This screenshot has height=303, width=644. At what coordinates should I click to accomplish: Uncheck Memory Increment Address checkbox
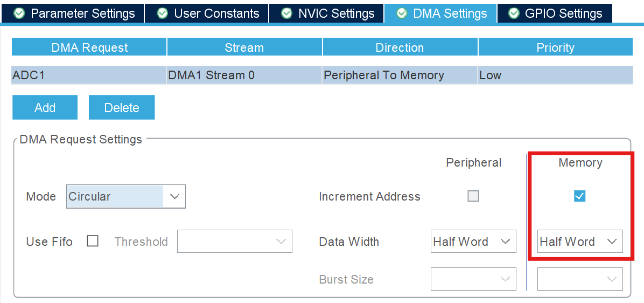579,196
